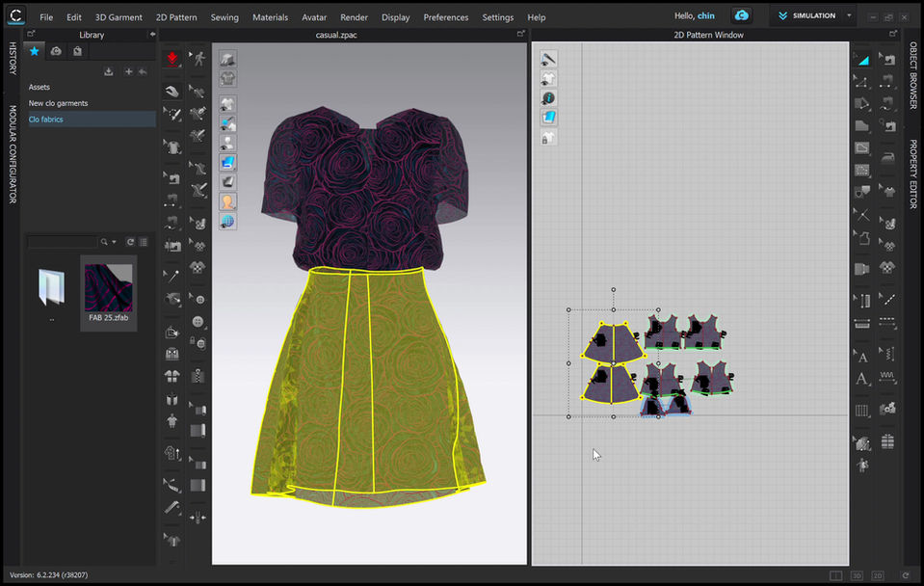The image size is (924, 586).
Task: Click the download icon in Library panel
Action: (x=109, y=71)
